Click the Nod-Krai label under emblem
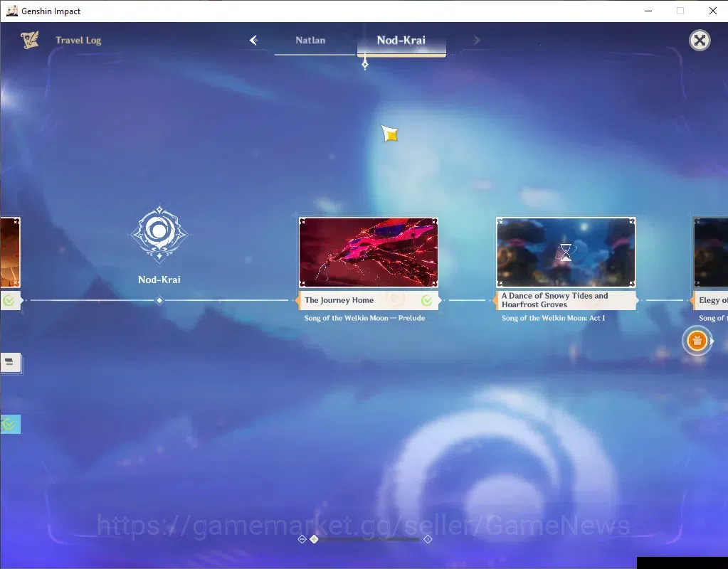This screenshot has width=728, height=569. 159,280
